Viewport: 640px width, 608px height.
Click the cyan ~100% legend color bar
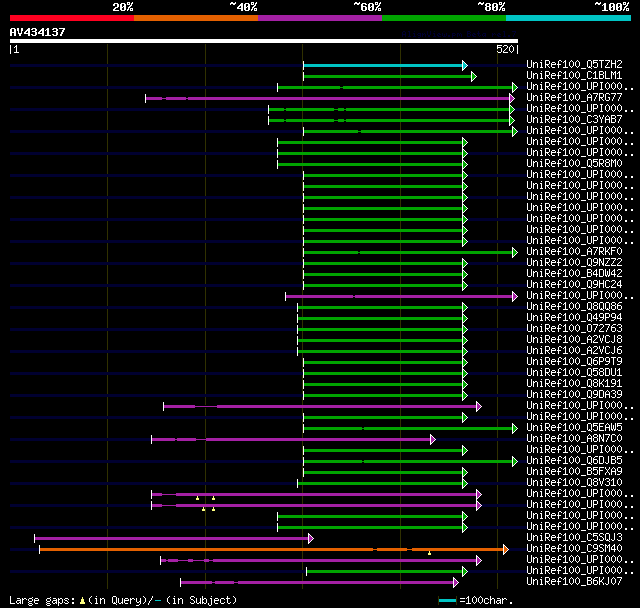pyautogui.click(x=569, y=18)
